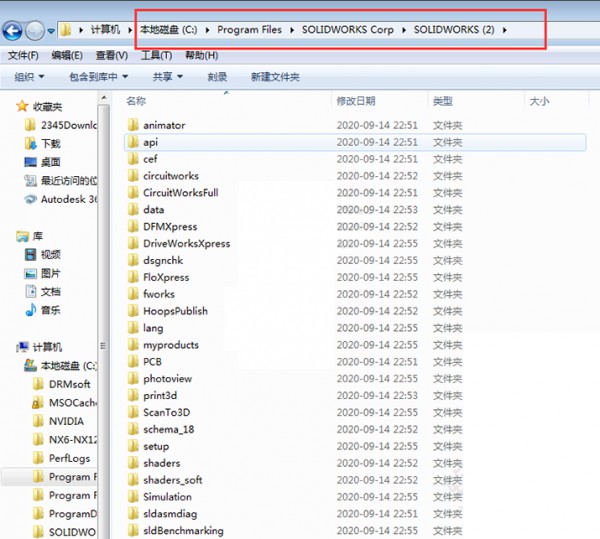Select the 图片 library icon
Screen dimensions: 600x539
point(30,274)
